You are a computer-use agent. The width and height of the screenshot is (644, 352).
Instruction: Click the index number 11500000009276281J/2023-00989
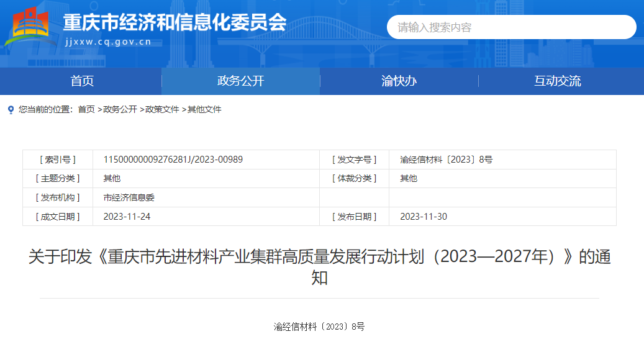point(173,160)
